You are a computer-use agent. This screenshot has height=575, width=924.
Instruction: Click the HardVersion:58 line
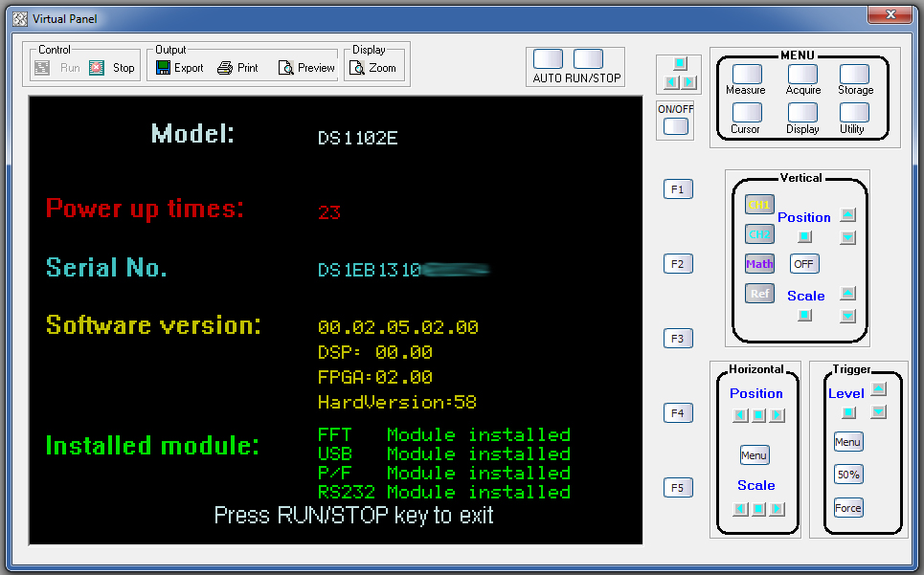(x=397, y=403)
